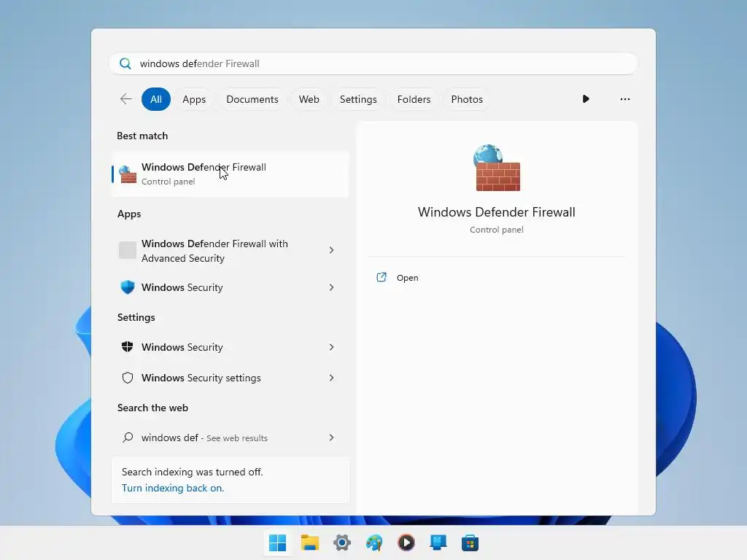Image resolution: width=747 pixels, height=560 pixels.
Task: Open the Windows Security app result
Action: tap(231, 287)
